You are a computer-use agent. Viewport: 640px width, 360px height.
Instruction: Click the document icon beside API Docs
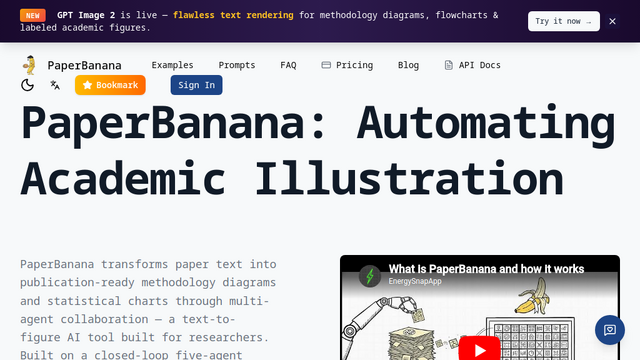point(449,65)
